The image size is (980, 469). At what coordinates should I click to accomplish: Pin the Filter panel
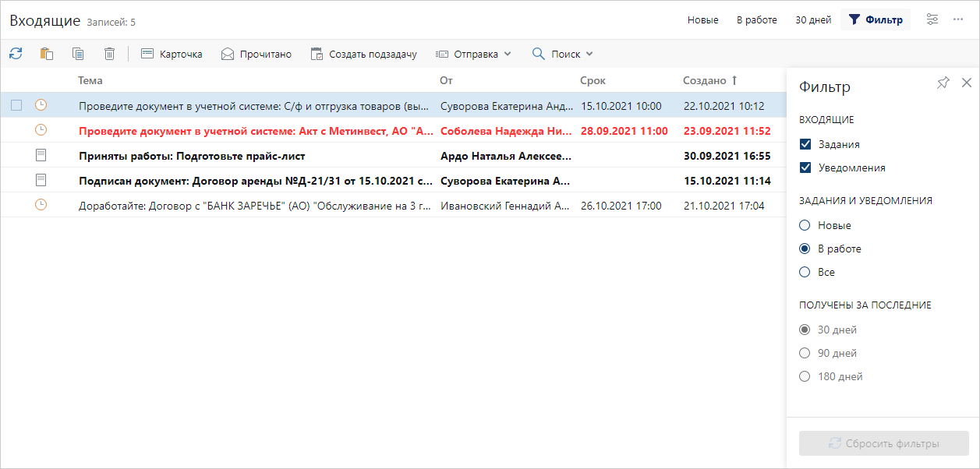943,83
